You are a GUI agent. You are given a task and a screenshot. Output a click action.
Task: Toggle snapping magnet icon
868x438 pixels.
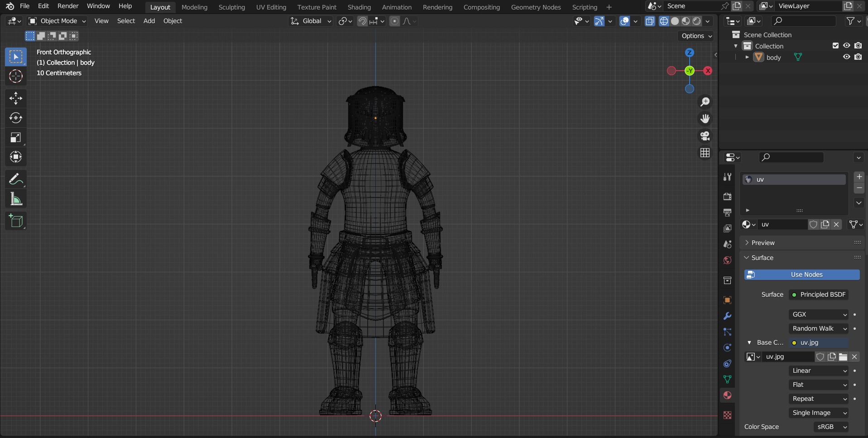pos(362,21)
